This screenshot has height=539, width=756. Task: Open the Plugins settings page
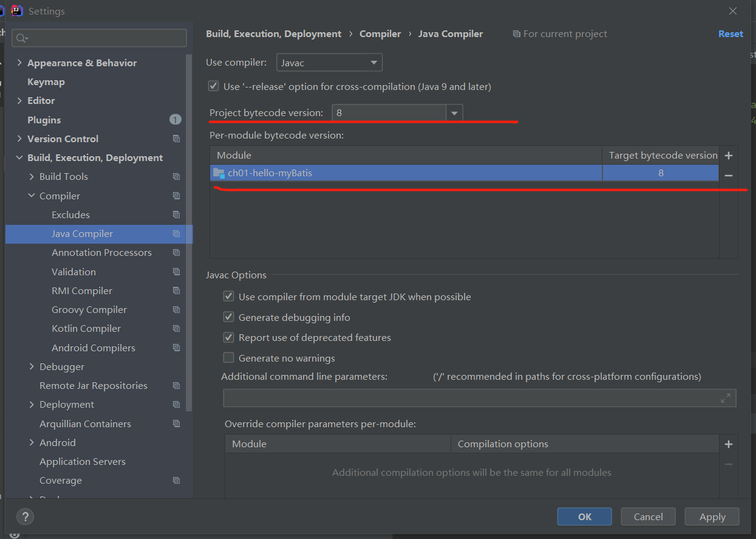click(x=44, y=120)
